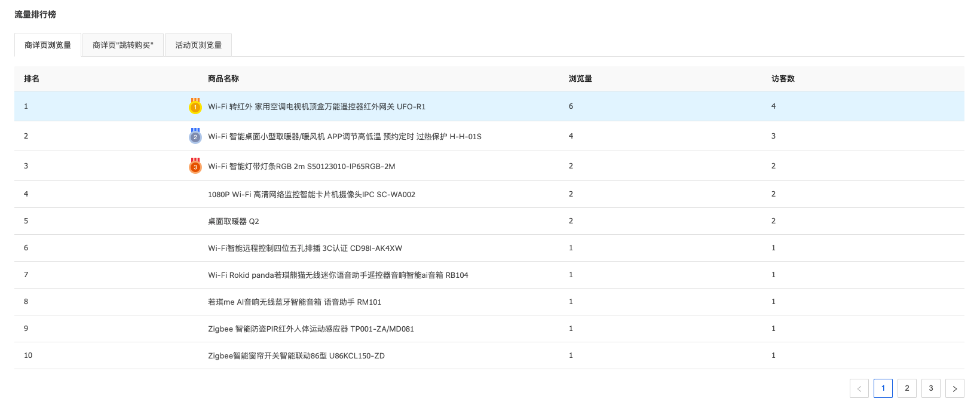Image resolution: width=980 pixels, height=420 pixels.
Task: Open pagination page 2
Action: click(x=907, y=388)
